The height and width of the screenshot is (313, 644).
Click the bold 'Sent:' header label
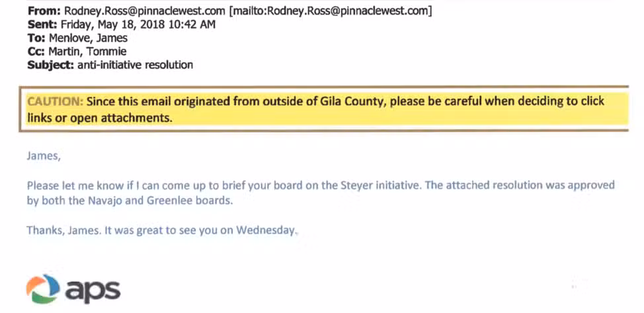click(42, 24)
